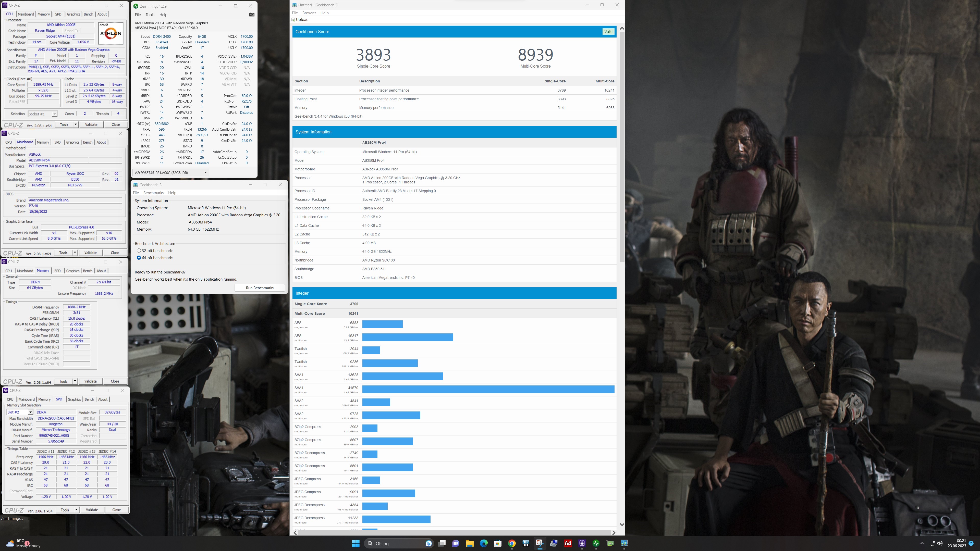Open Microsoft Store from the taskbar

tap(498, 543)
